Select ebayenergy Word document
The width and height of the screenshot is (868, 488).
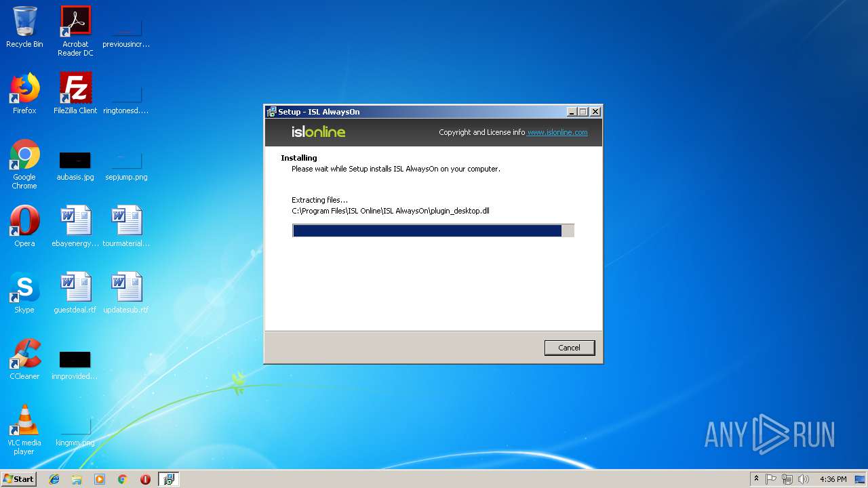click(75, 226)
